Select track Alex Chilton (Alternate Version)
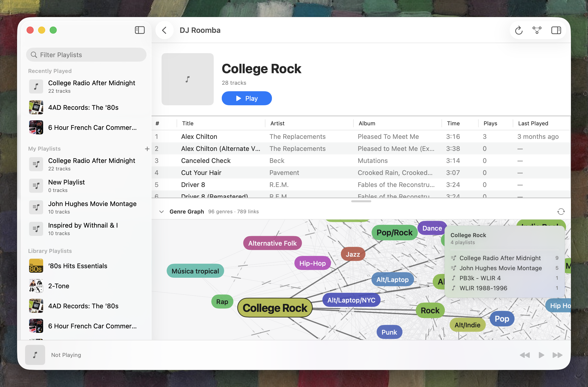The height and width of the screenshot is (387, 588). pos(361,148)
